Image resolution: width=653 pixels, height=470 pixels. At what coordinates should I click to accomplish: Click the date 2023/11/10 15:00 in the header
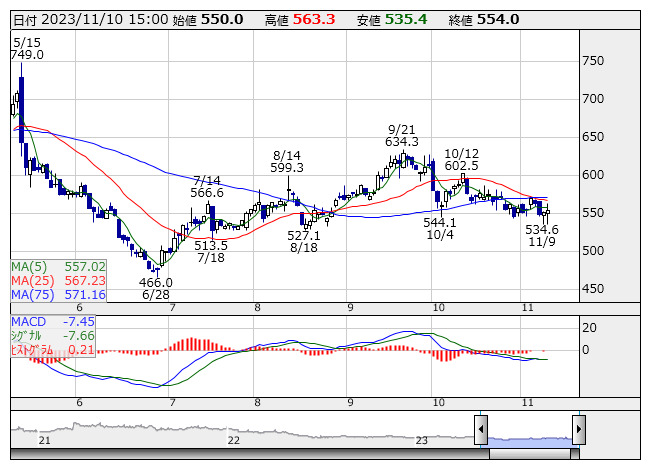pos(105,20)
